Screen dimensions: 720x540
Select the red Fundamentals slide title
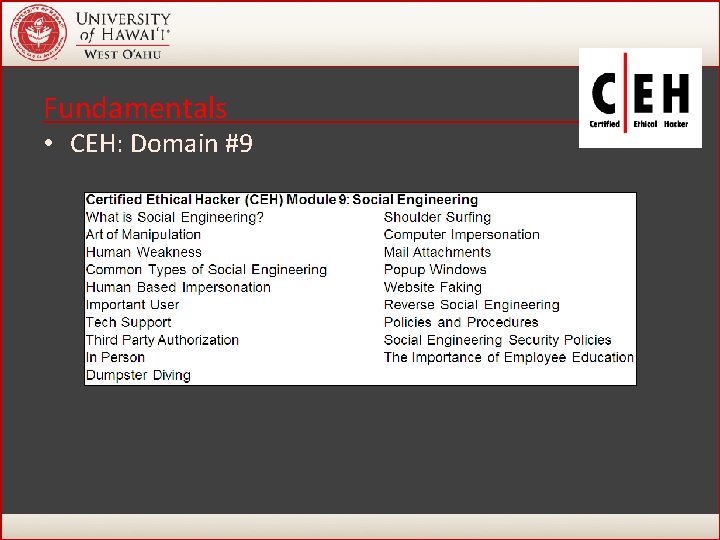[135, 108]
